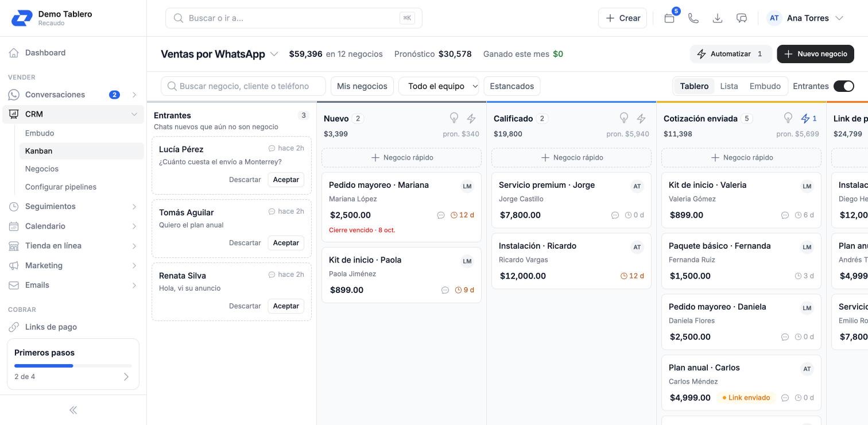
Task: Open Configurar pipelines in sidebar
Action: pos(81,187)
